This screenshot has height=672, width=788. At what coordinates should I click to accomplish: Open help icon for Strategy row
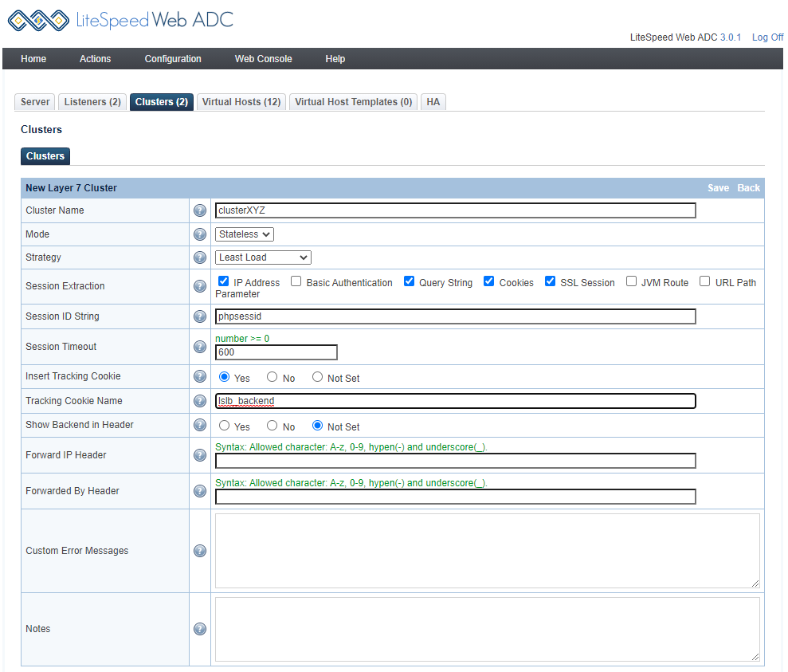(x=200, y=257)
